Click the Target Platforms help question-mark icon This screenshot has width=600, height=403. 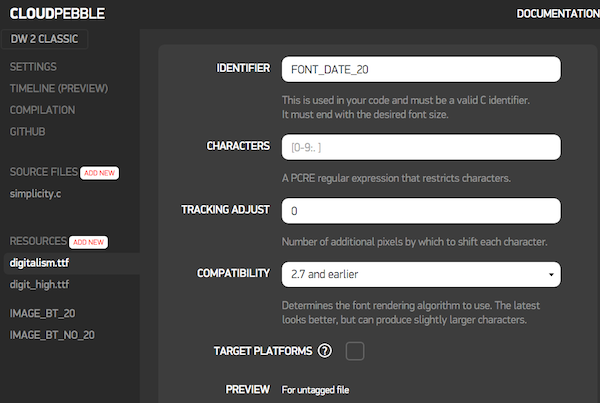click(324, 351)
